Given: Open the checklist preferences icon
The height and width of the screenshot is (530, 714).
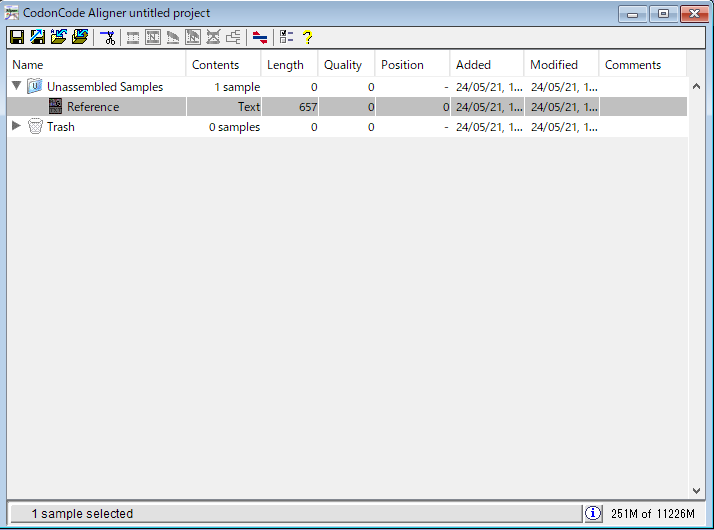Looking at the screenshot, I should tap(286, 37).
